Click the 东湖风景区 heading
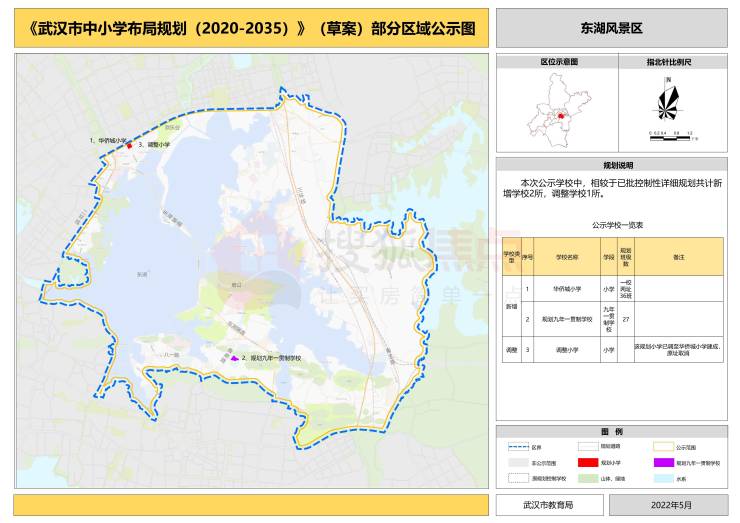Viewport: 740px width, 523px height. click(612, 28)
